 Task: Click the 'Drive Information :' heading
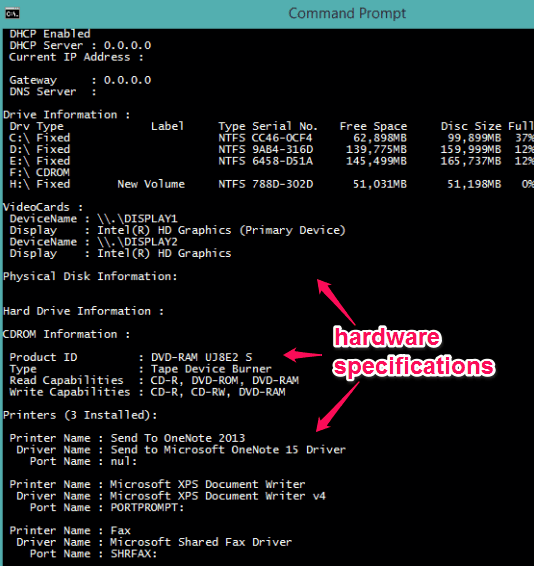(x=66, y=115)
